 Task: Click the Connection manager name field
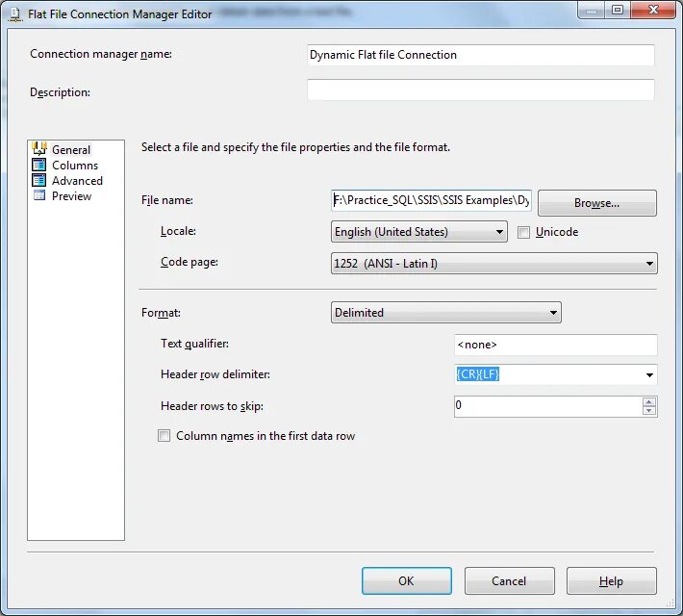click(480, 55)
